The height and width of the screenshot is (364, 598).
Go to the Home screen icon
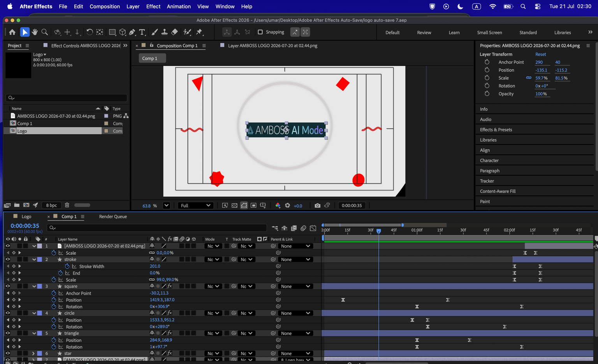(x=12, y=32)
